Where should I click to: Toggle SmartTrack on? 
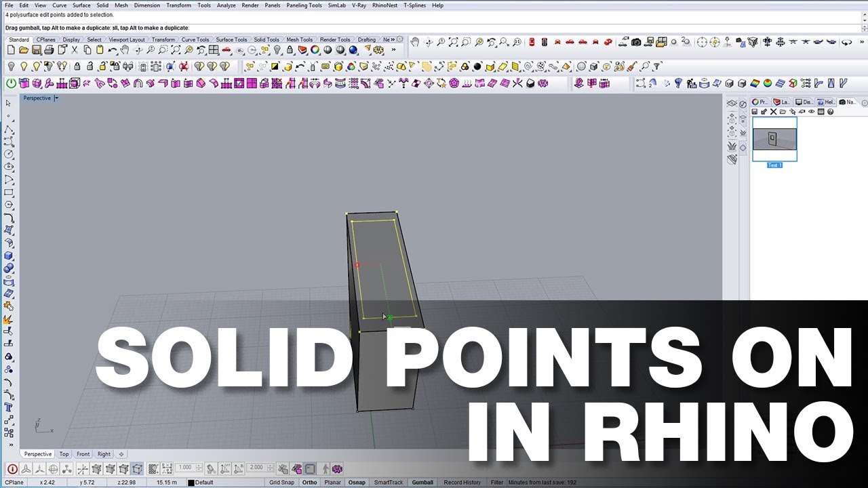point(388,482)
